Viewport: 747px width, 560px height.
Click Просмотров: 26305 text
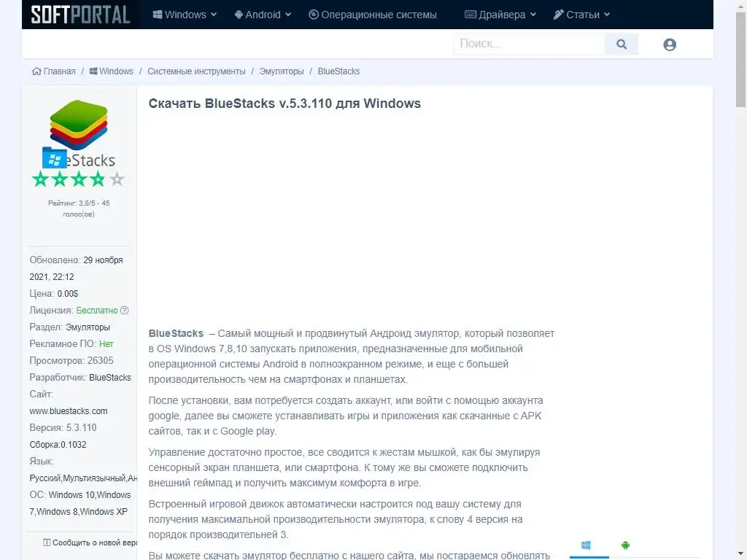click(x=71, y=360)
